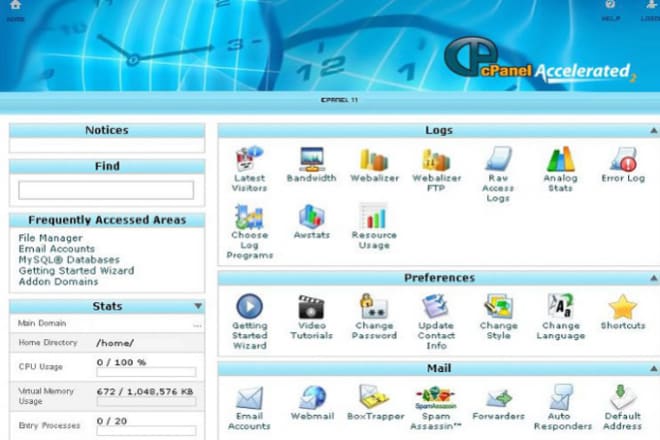Open Analog Stats

click(561, 169)
